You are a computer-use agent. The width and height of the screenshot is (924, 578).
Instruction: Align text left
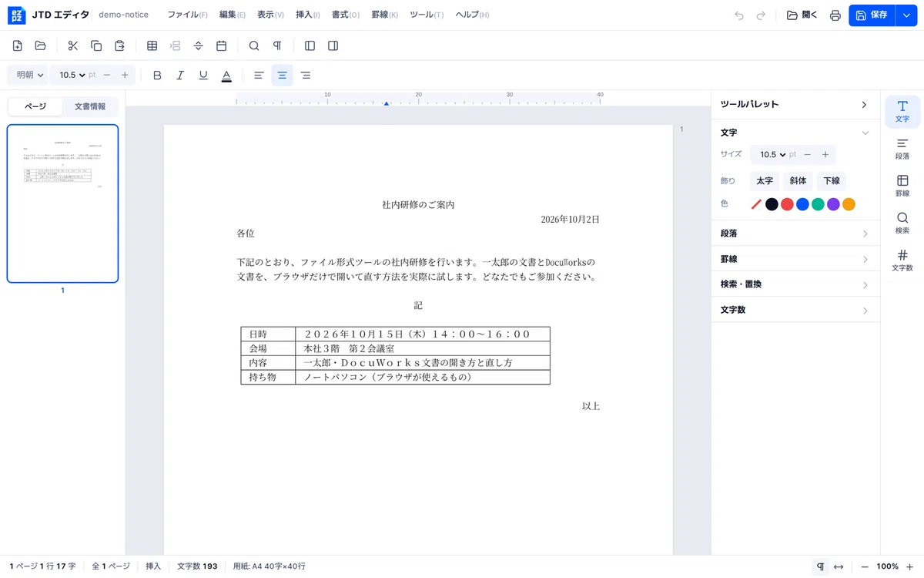click(259, 76)
